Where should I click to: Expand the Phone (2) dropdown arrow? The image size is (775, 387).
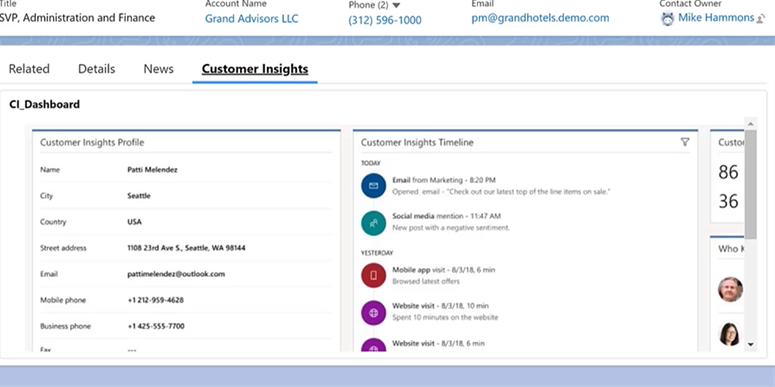(x=396, y=5)
